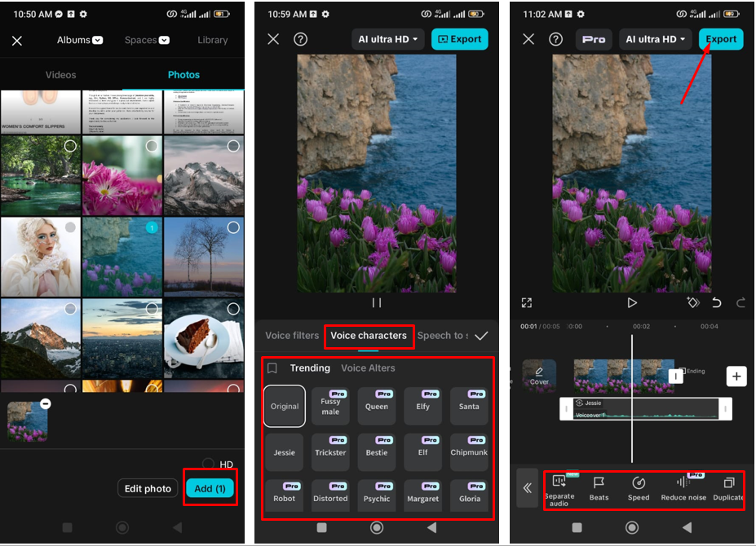Screen dimensions: 756x546
Task: Deselect the cliff and flowers photo marked 1
Action: pos(152,227)
